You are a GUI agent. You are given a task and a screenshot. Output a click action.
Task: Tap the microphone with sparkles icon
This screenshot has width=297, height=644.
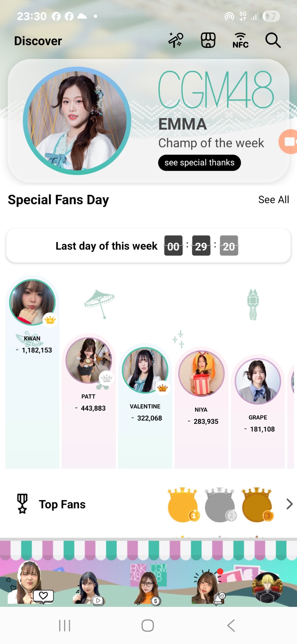[x=175, y=40]
